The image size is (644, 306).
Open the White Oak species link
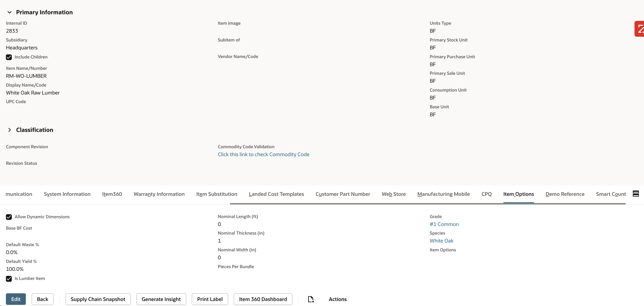pos(441,241)
